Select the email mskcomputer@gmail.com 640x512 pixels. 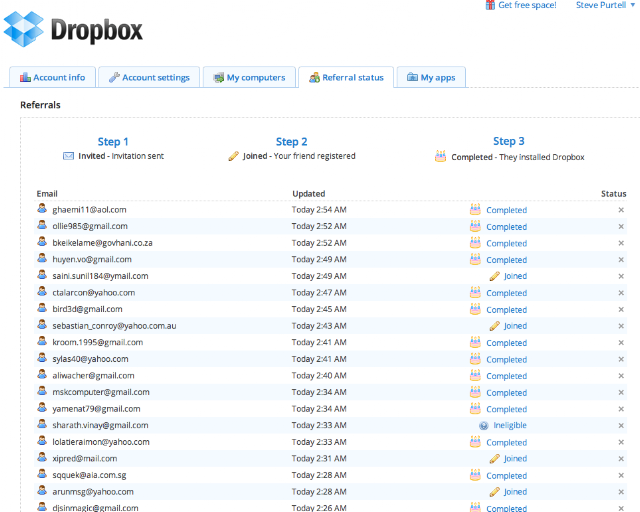(101, 392)
